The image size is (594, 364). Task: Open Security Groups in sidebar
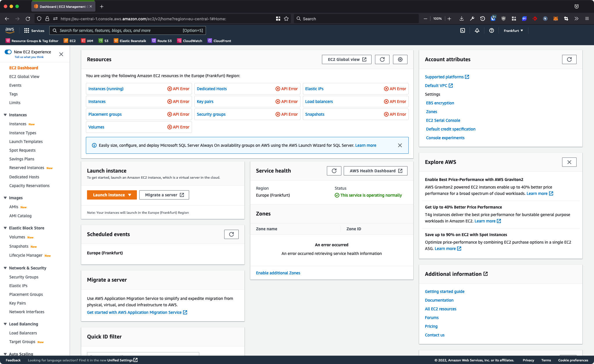point(24,277)
